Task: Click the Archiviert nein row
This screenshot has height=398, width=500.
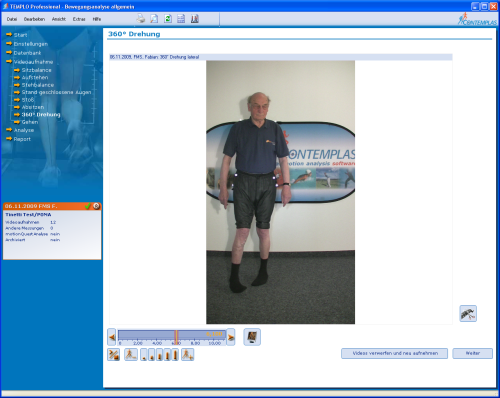Action: [32, 240]
